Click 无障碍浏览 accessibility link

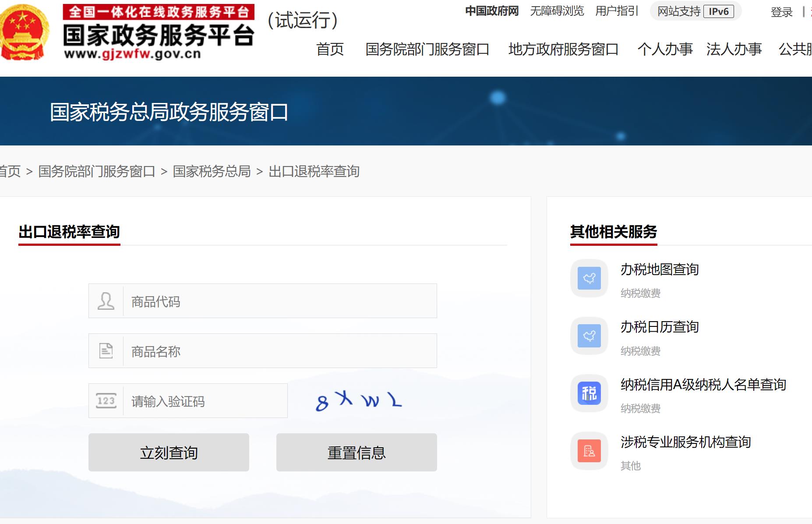pos(557,11)
